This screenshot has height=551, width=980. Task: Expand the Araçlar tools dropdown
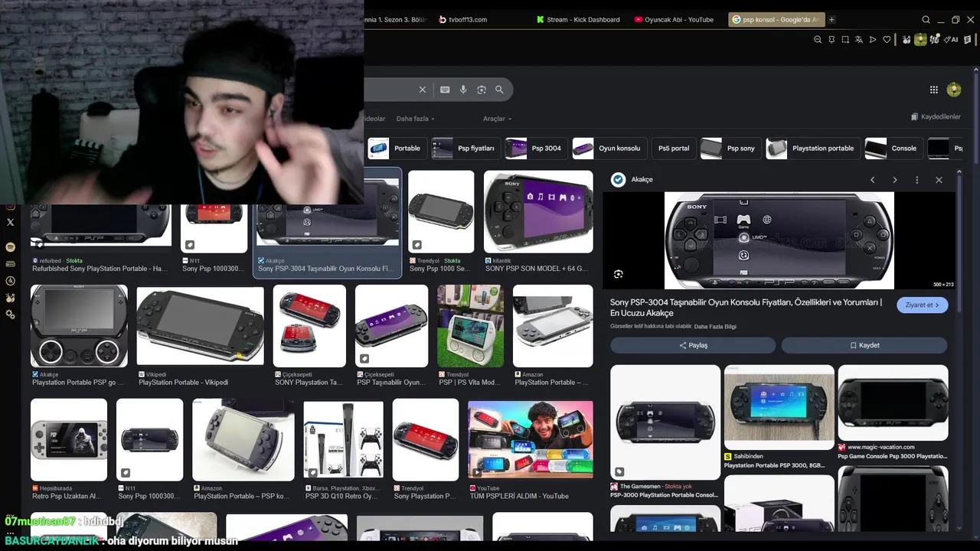497,119
